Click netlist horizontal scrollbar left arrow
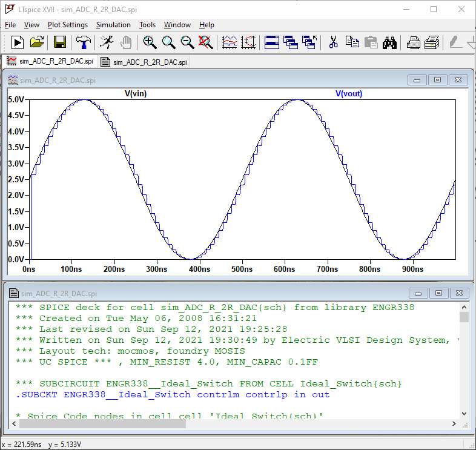The image size is (476, 450). coord(14,423)
